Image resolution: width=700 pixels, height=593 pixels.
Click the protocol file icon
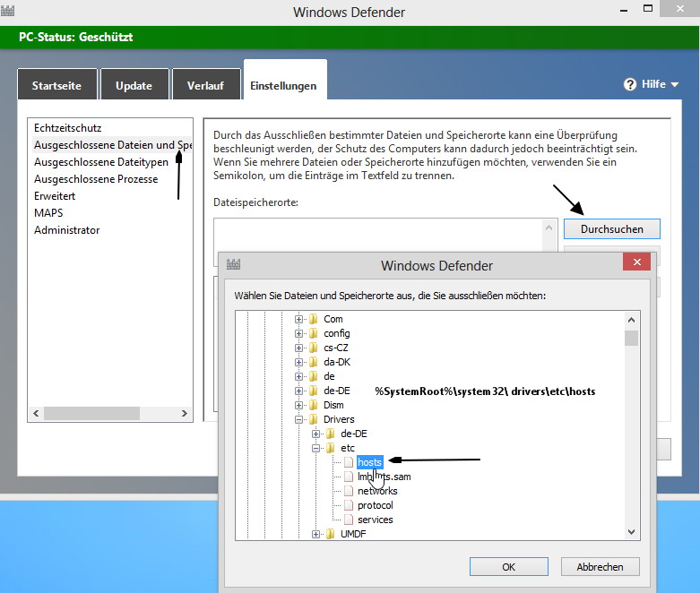(349, 505)
